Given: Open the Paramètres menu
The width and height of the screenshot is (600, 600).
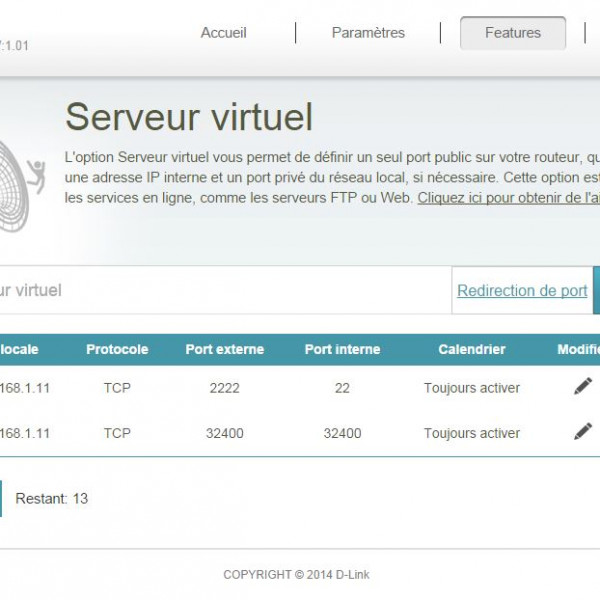Looking at the screenshot, I should coord(368,33).
